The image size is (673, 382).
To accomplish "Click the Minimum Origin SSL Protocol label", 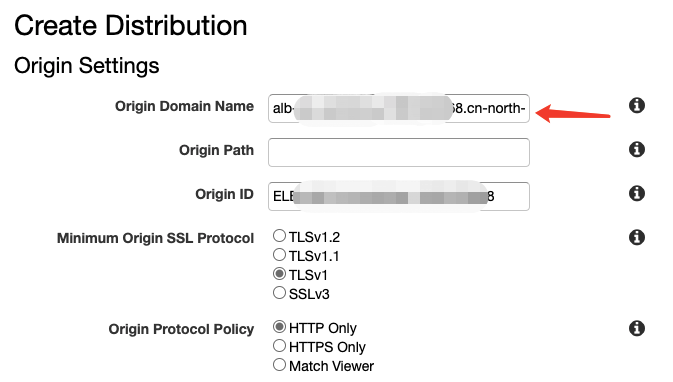I will pos(155,238).
